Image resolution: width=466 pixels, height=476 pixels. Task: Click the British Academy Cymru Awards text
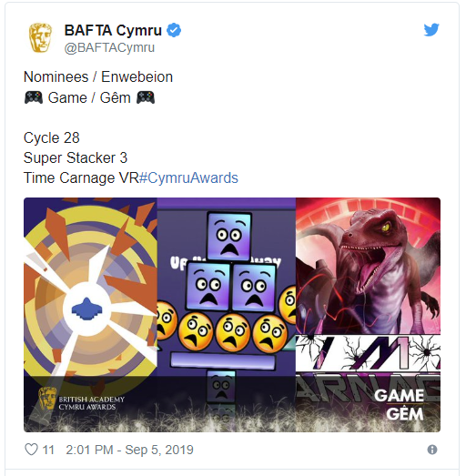(x=92, y=403)
